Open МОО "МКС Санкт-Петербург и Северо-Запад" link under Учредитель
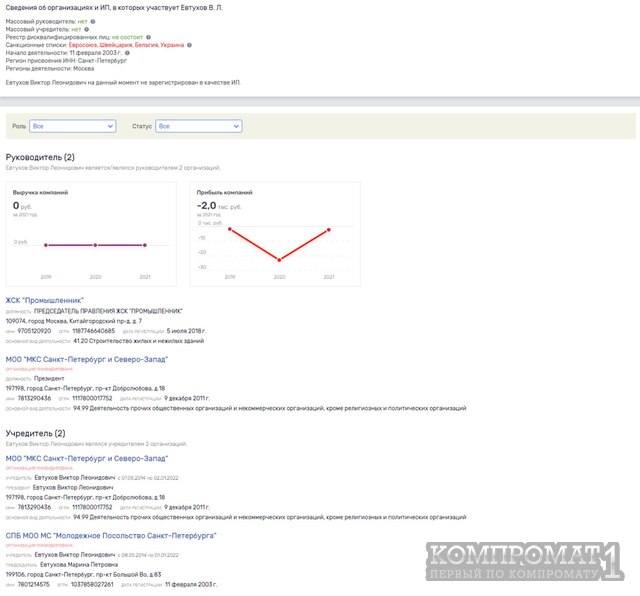Image resolution: width=640 pixels, height=596 pixels. point(87,458)
